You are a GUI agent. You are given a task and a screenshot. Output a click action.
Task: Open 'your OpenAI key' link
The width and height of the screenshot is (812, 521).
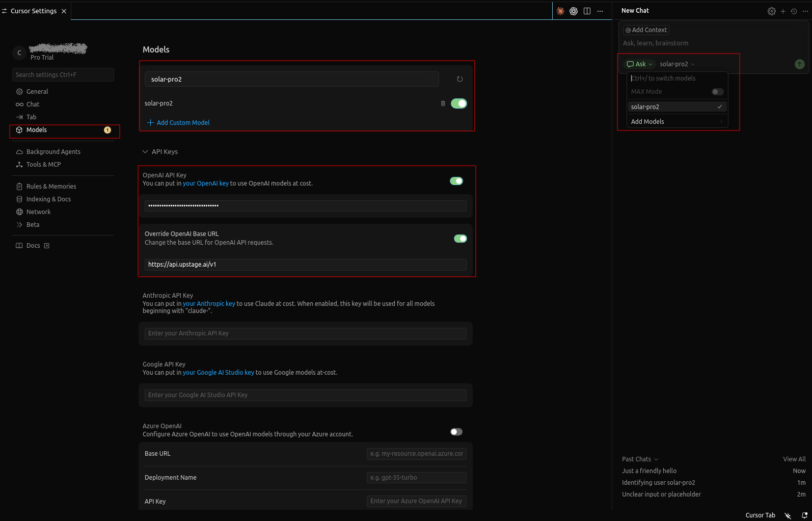click(x=206, y=184)
